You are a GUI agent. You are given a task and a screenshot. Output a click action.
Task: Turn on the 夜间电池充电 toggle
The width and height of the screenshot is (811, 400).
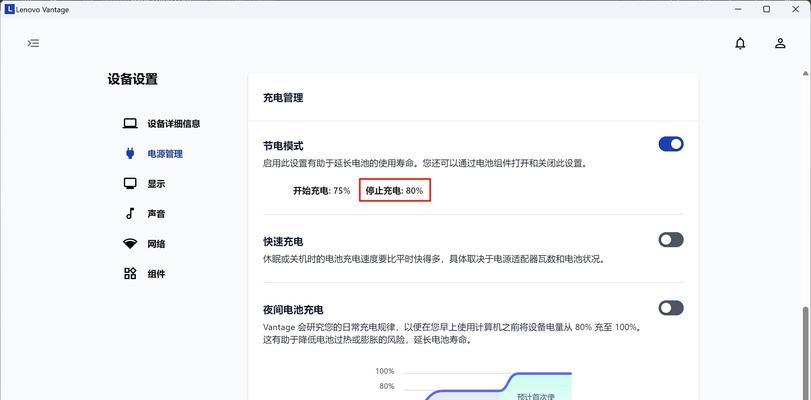coord(671,308)
